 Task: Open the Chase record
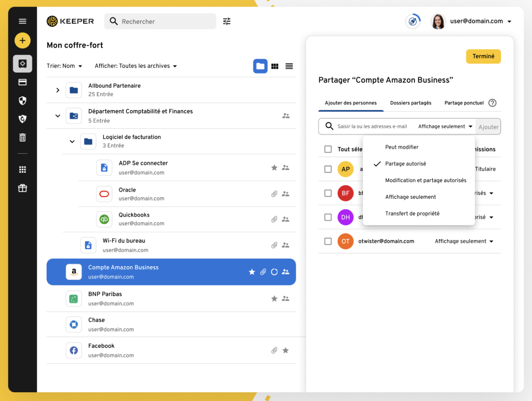coord(171,324)
